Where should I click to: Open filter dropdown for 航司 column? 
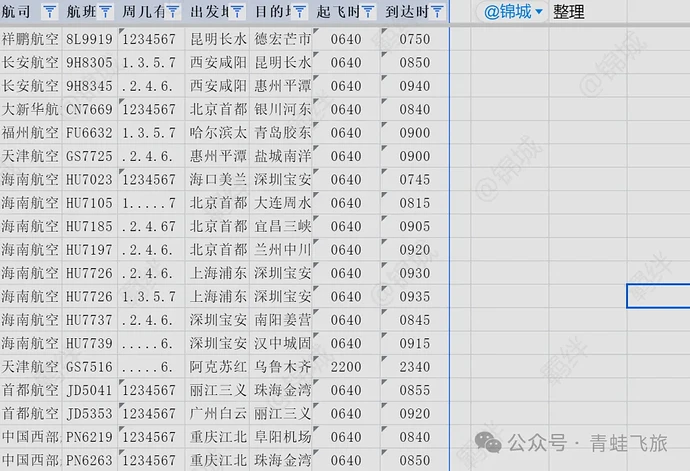point(50,12)
